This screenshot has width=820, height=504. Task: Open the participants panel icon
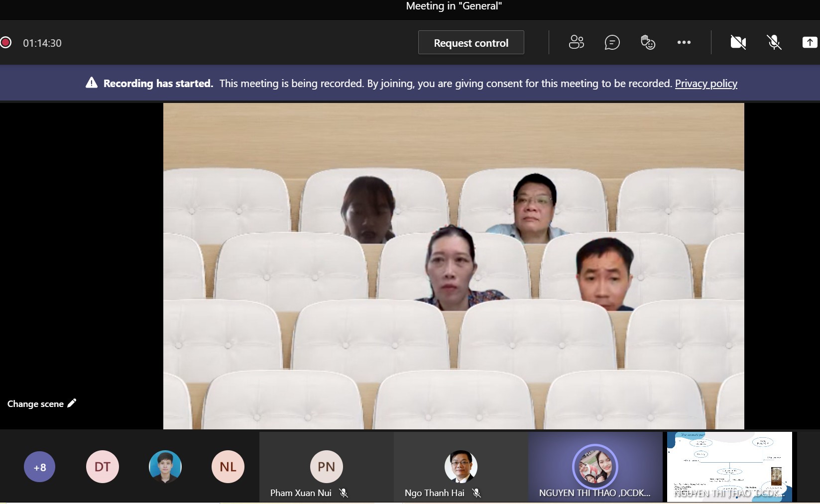pos(576,42)
